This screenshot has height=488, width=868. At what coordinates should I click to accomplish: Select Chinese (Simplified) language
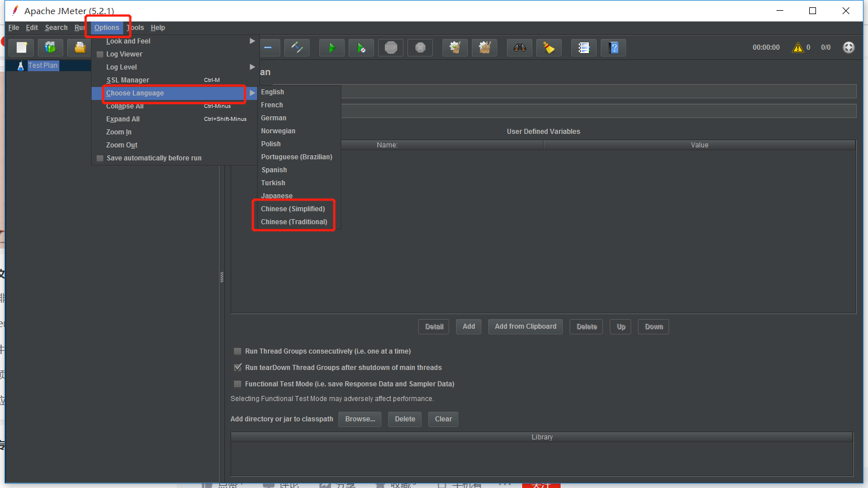(299, 209)
